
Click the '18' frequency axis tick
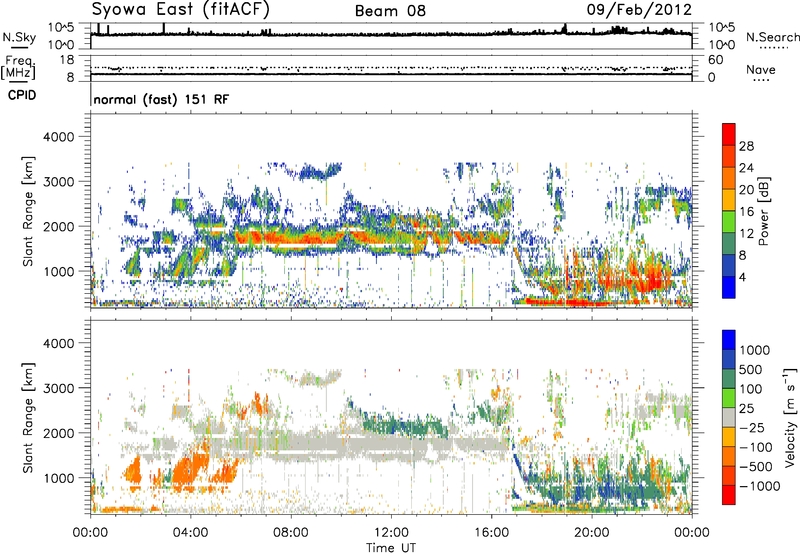click(x=67, y=60)
